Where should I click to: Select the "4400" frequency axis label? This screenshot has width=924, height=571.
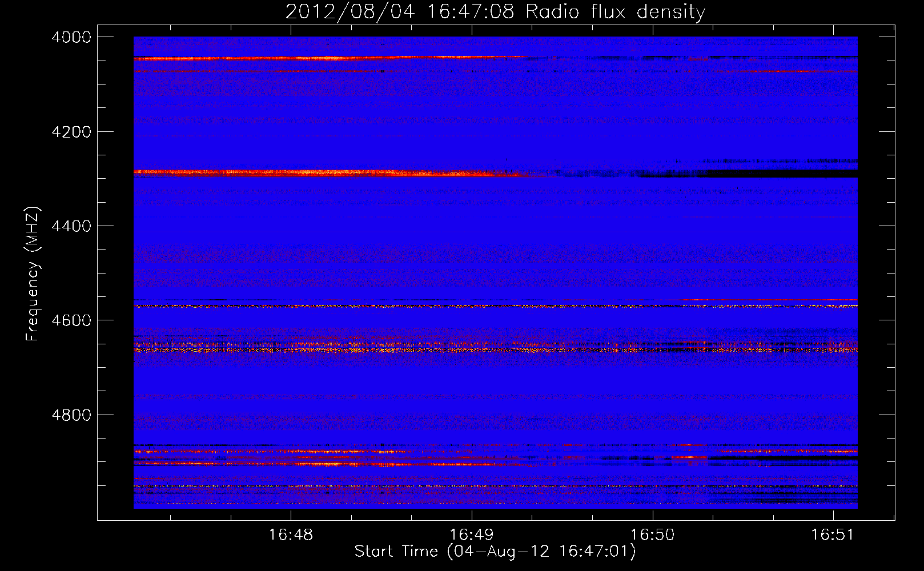click(71, 226)
